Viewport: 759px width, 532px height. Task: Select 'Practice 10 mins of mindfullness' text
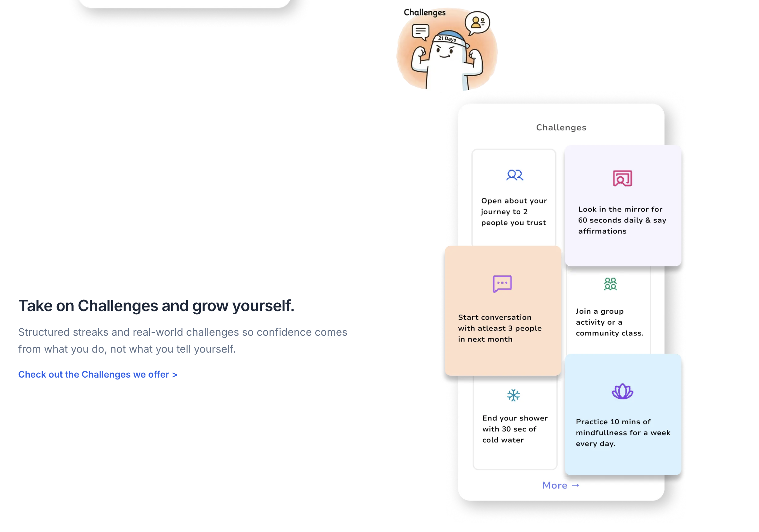(x=623, y=433)
